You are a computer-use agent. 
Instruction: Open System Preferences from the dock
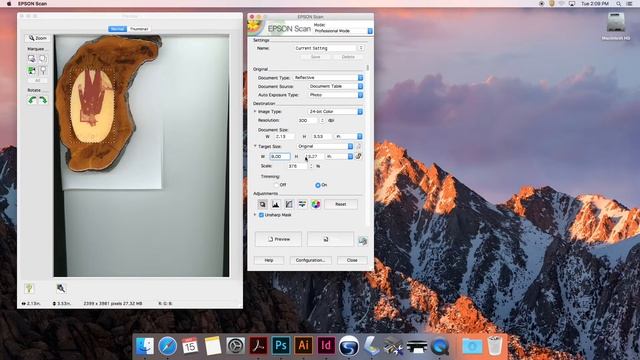coord(236,346)
